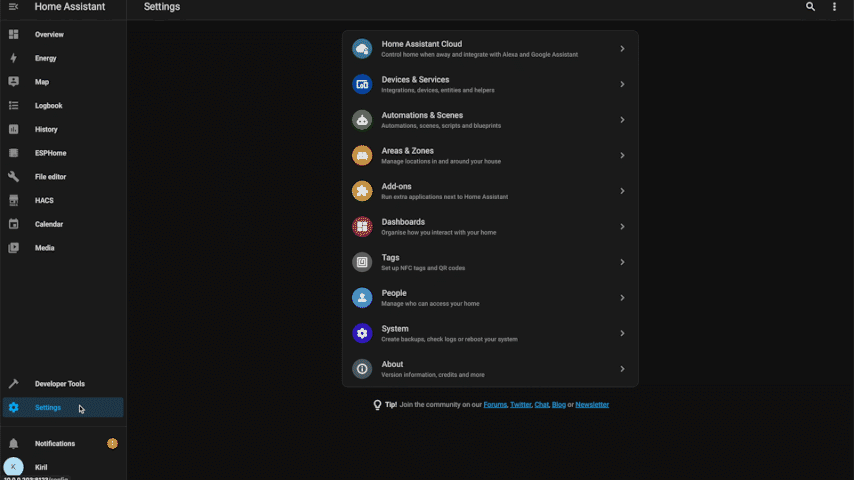The height and width of the screenshot is (480, 854).
Task: Expand Home Assistant Cloud via its chevron
Action: click(x=622, y=48)
